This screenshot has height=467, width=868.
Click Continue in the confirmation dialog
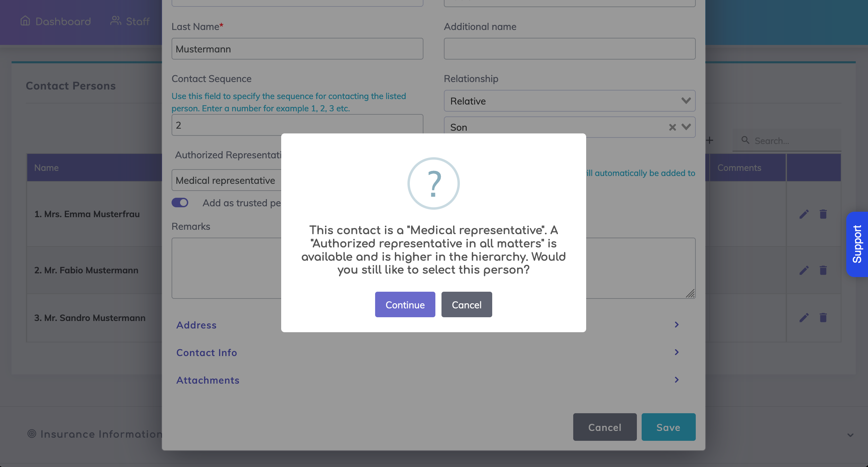[x=405, y=304]
